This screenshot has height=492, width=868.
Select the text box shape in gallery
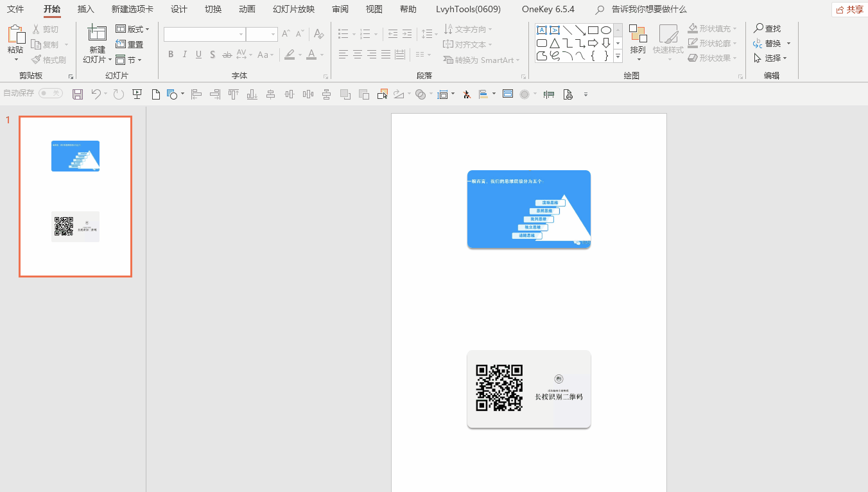pyautogui.click(x=542, y=30)
